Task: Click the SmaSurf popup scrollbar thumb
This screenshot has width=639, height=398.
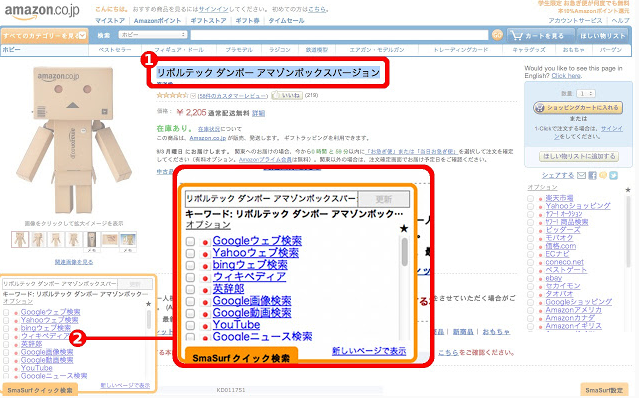Action: 405,252
